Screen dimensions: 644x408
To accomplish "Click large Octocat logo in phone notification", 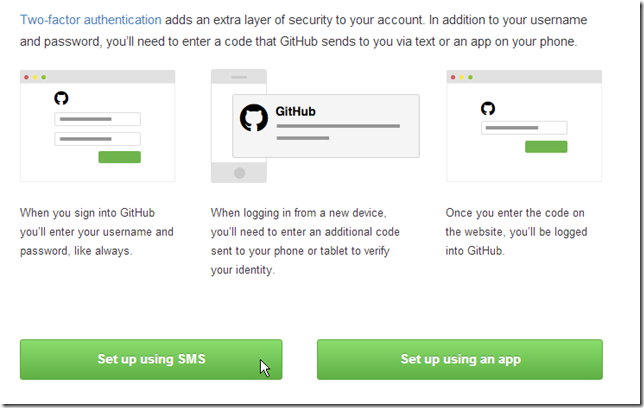I will tap(254, 117).
